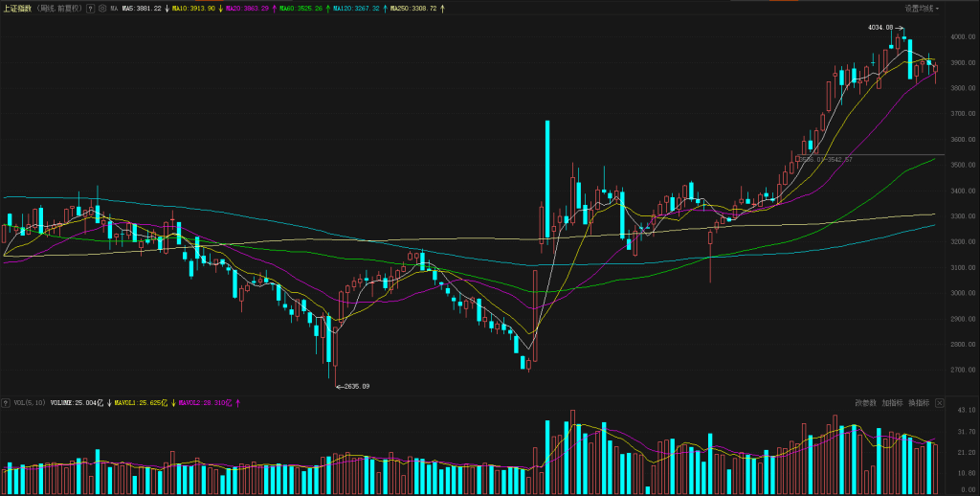Select the MA120 moving average label

pyautogui.click(x=357, y=8)
